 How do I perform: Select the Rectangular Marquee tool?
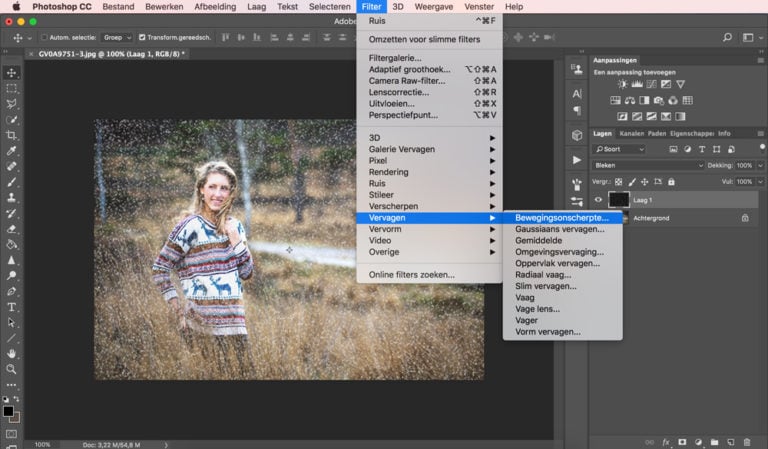coord(11,89)
